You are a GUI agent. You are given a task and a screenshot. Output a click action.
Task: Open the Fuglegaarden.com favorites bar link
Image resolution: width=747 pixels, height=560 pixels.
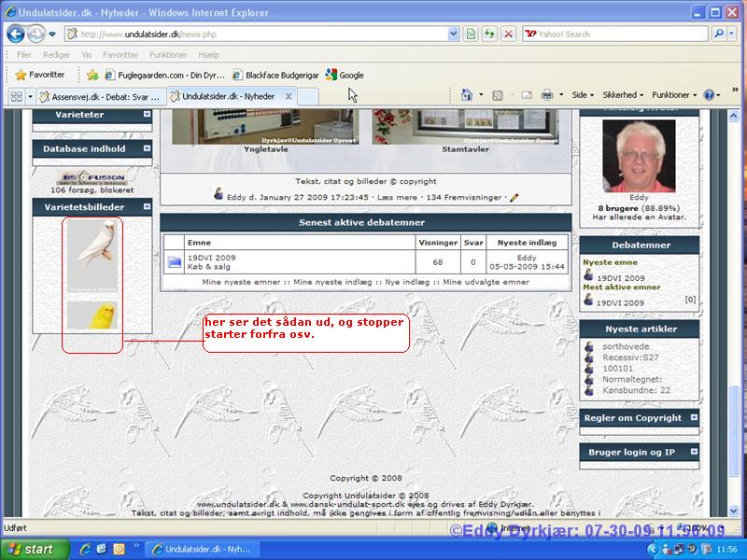(x=164, y=76)
